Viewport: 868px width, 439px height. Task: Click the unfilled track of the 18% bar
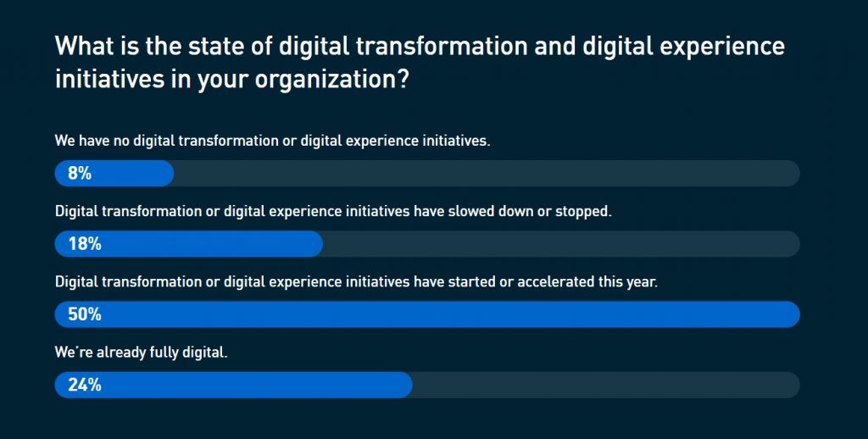click(x=559, y=244)
